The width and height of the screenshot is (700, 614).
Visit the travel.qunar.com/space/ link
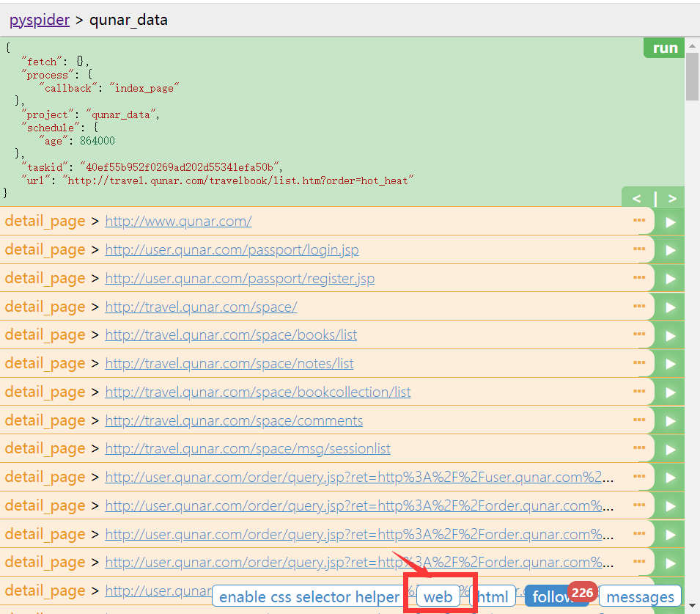pos(201,307)
